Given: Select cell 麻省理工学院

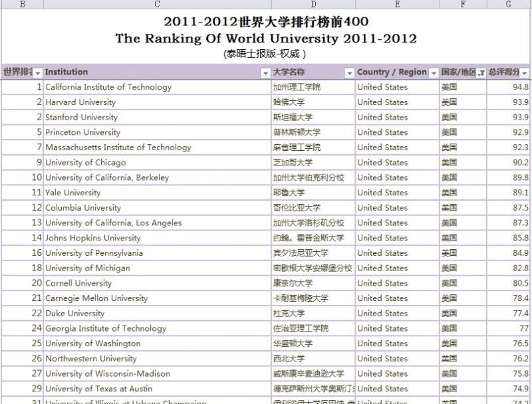Looking at the screenshot, I should tap(313, 148).
